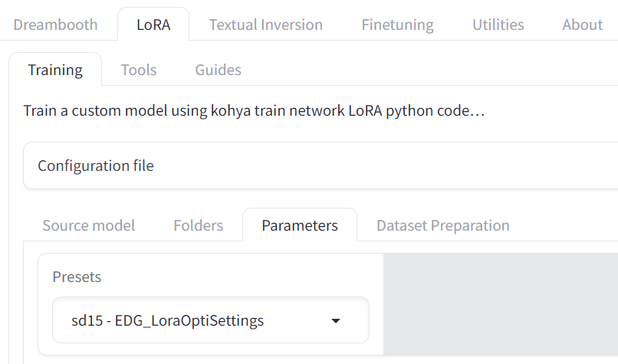Click the sd15 - EDG_LoraOptiSettings preset field

(167, 321)
